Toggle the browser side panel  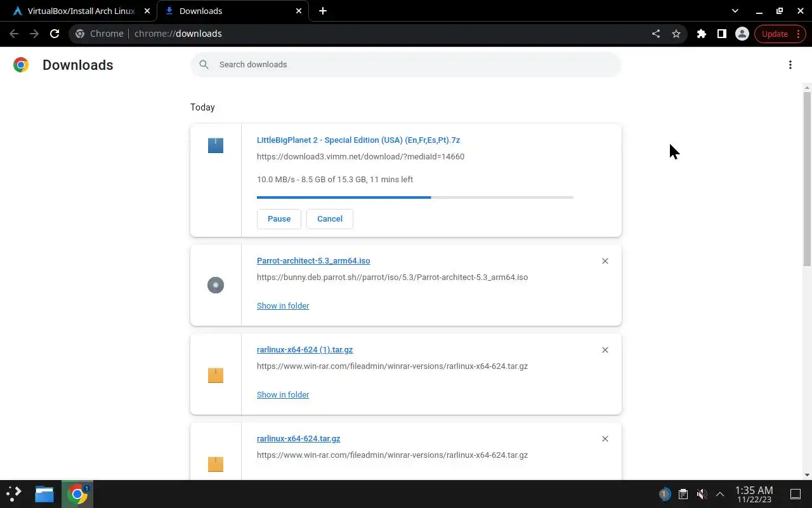[721, 34]
